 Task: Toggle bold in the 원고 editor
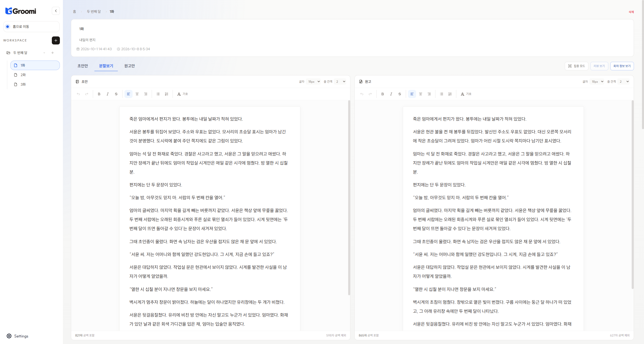pyautogui.click(x=383, y=94)
